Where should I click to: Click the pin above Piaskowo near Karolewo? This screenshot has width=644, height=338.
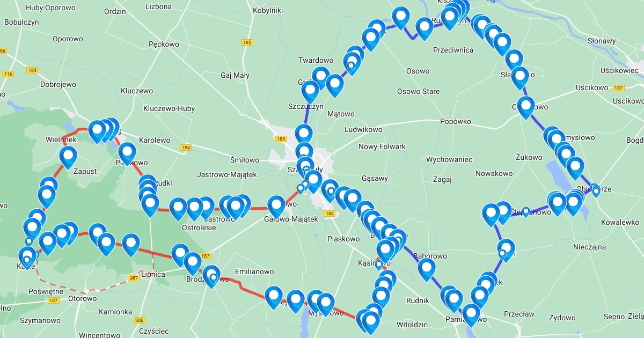(127, 153)
